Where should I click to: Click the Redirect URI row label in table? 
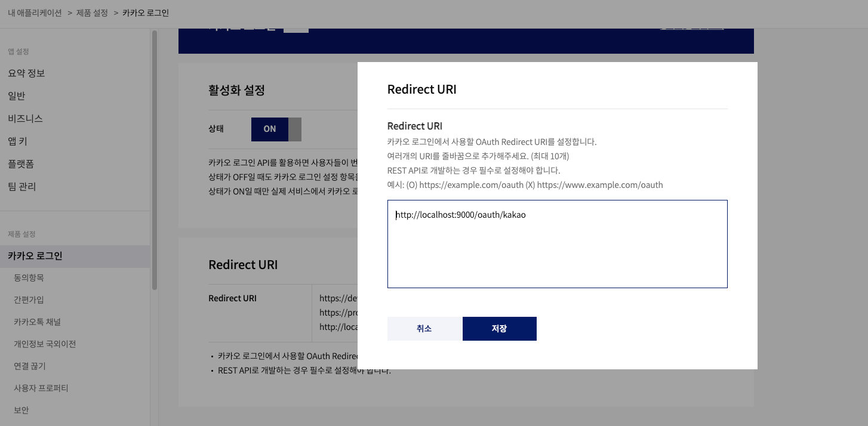click(x=232, y=298)
